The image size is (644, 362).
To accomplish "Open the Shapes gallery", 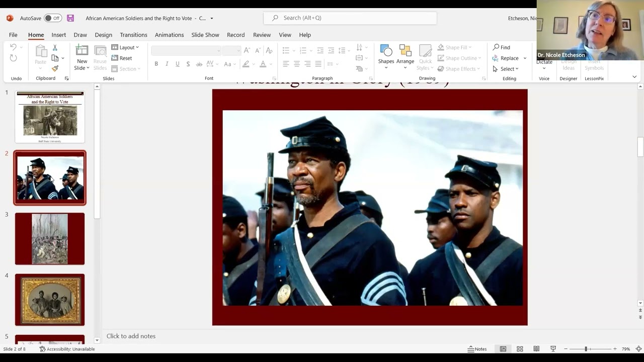I will (x=386, y=56).
